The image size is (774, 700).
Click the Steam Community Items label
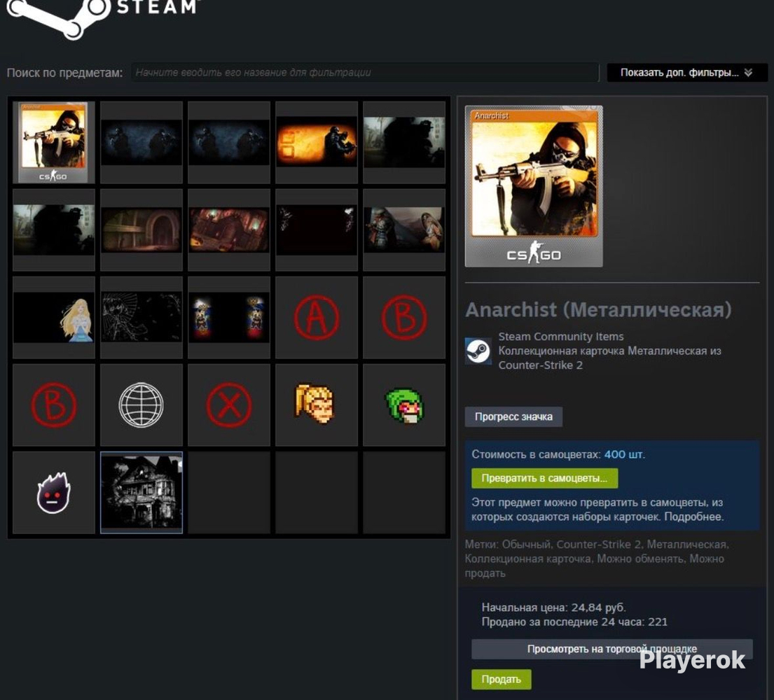(561, 337)
